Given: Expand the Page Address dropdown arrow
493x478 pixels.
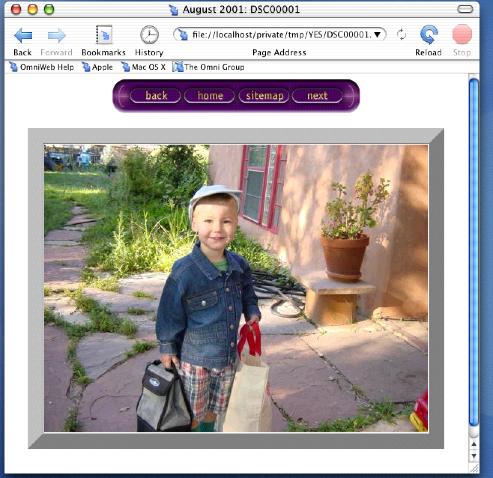Looking at the screenshot, I should [x=377, y=34].
